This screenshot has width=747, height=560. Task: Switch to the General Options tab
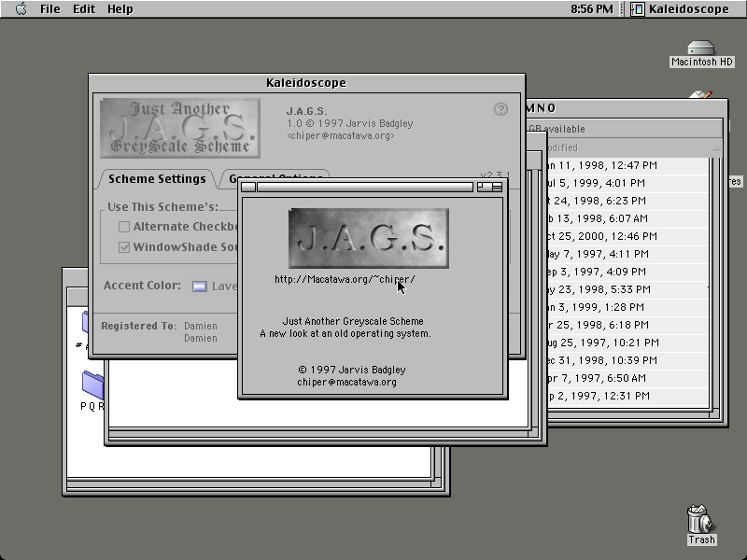click(x=275, y=175)
